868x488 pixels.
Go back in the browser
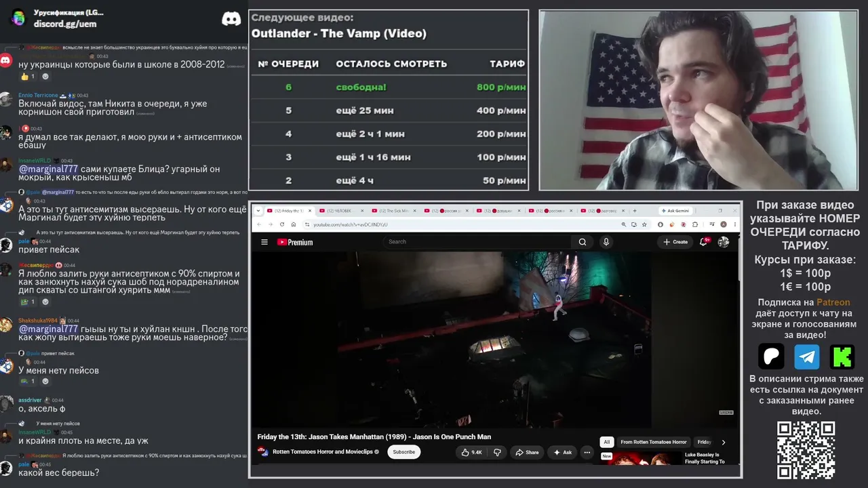[x=258, y=224]
